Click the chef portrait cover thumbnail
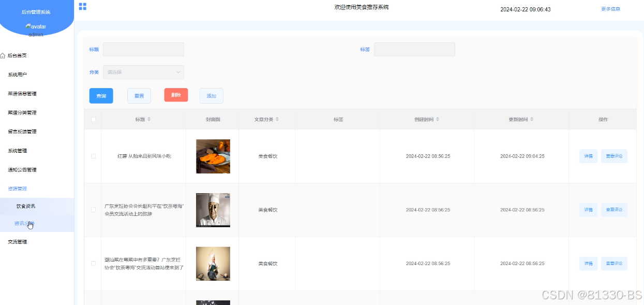 [213, 210]
